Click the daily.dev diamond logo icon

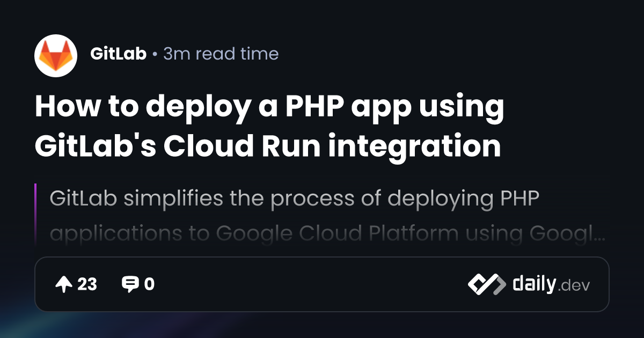pyautogui.click(x=487, y=284)
